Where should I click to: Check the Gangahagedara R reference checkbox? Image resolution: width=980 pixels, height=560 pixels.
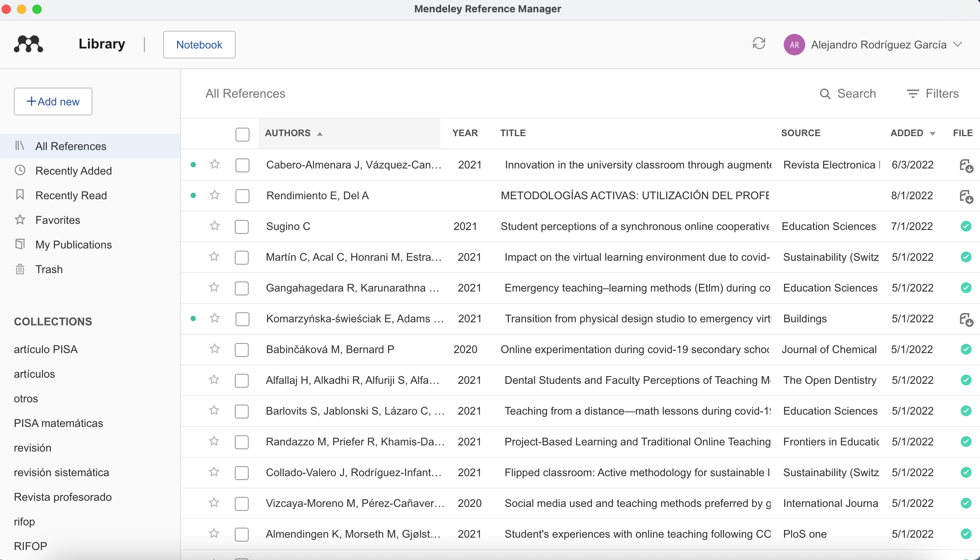pos(242,288)
